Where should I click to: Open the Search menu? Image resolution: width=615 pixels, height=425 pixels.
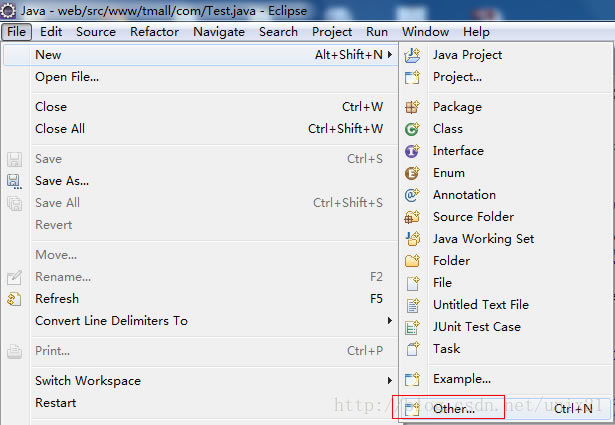278,32
